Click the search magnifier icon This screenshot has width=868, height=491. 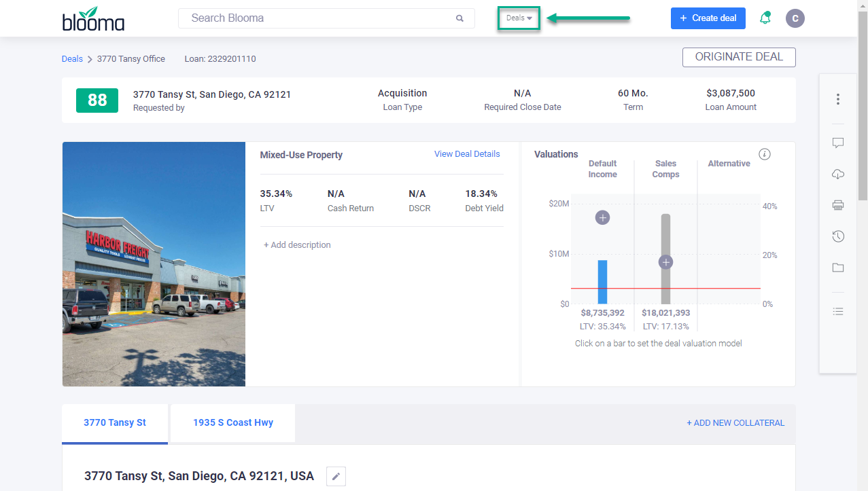[x=459, y=19]
